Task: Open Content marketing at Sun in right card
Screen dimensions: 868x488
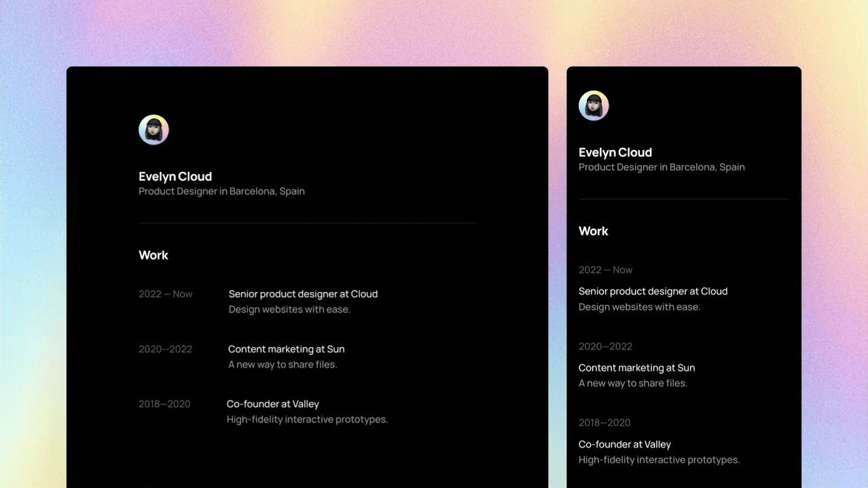Action: click(636, 368)
